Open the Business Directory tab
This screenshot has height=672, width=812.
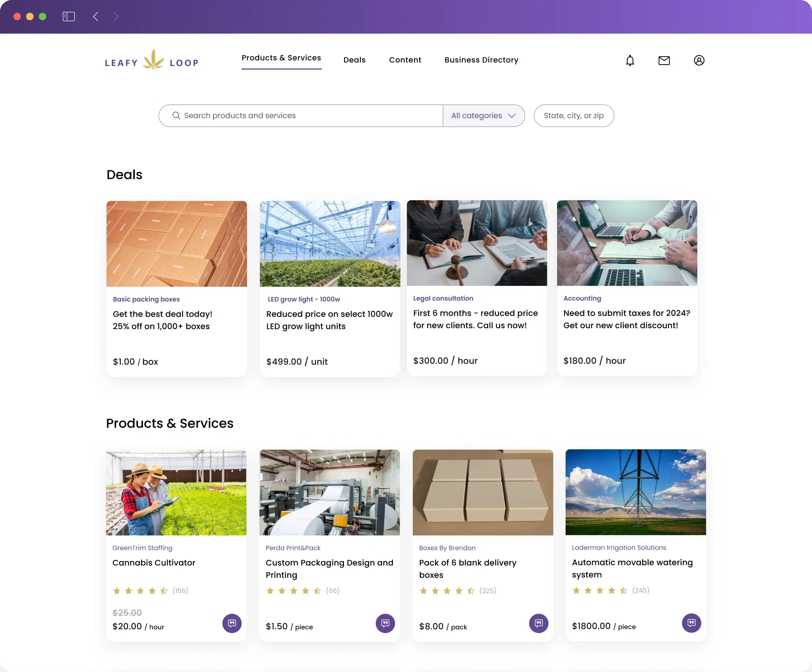[x=481, y=60]
